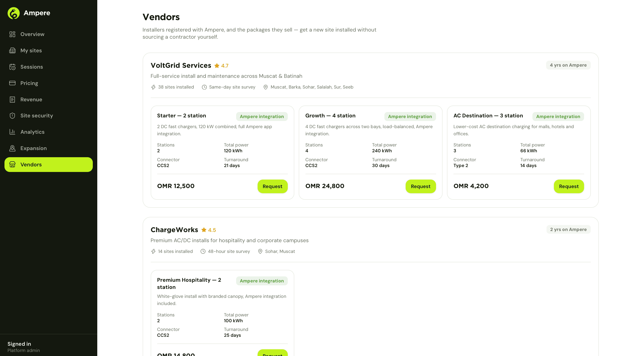Click the 240 kWh total power value
The width and height of the screenshot is (644, 356).
[x=382, y=151]
